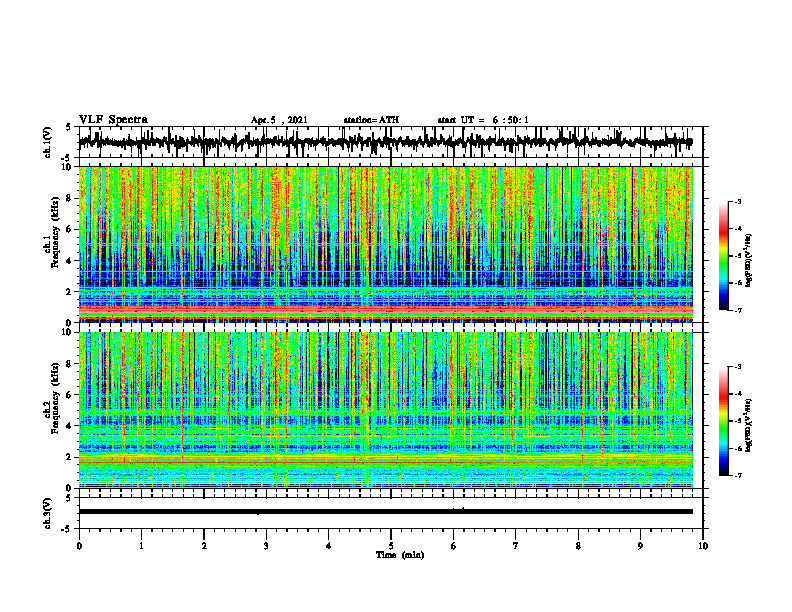Click the ch.2 log(PSD) colorbar label
Screen dimensions: 792x612
click(x=749, y=425)
